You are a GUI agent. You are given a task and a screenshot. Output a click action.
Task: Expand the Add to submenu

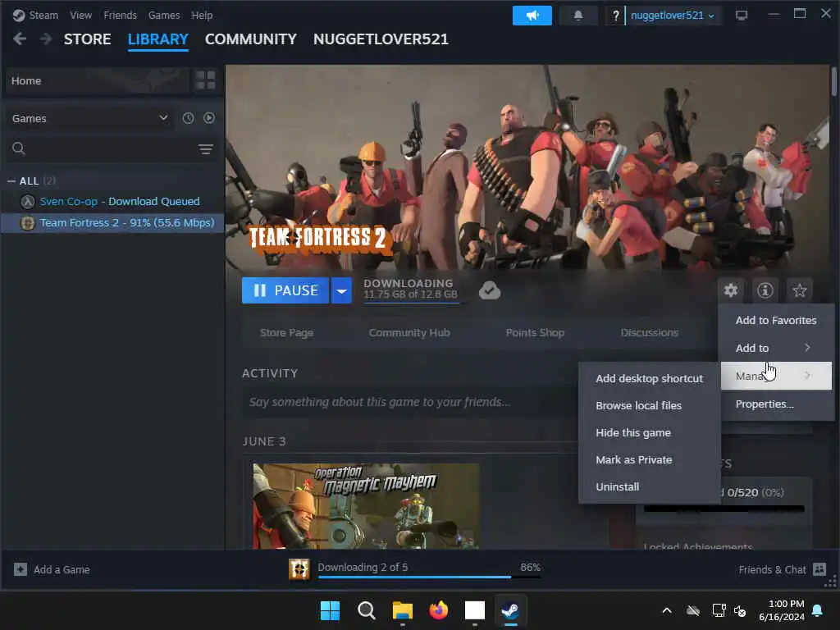pyautogui.click(x=774, y=348)
